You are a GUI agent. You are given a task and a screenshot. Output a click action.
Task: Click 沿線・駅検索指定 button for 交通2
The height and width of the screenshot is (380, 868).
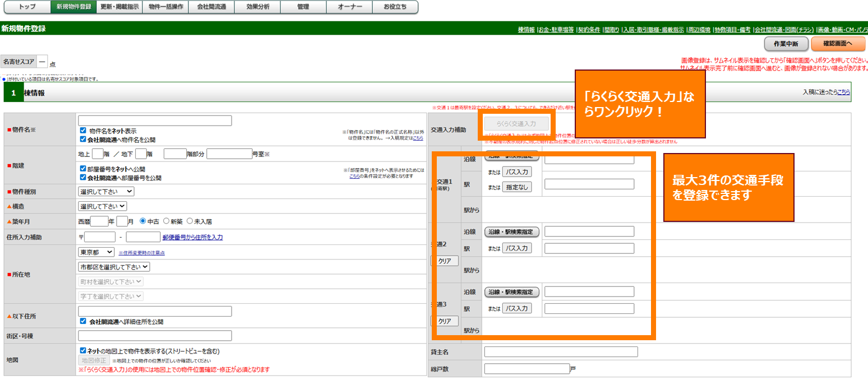tap(511, 231)
